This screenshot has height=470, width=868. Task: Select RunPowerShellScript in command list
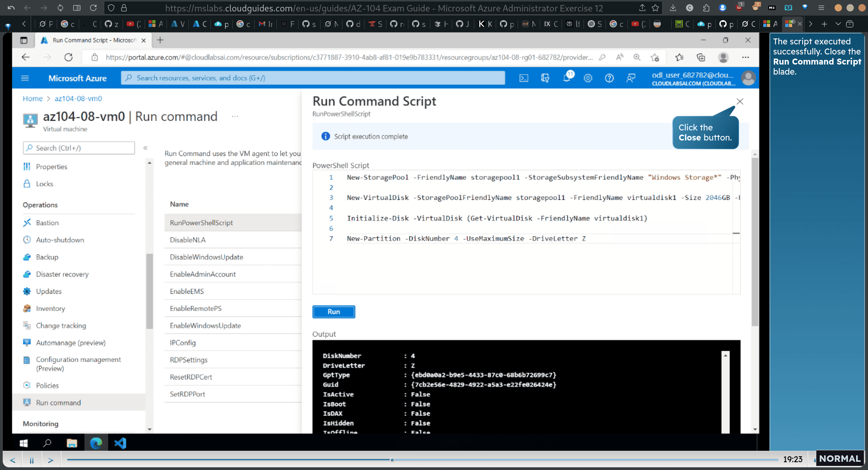click(x=233, y=223)
